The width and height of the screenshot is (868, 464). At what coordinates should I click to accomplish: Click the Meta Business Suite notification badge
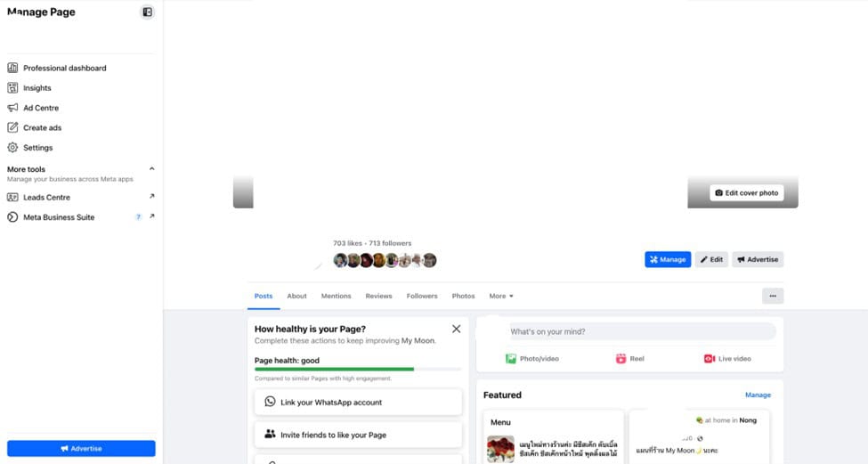tap(138, 217)
